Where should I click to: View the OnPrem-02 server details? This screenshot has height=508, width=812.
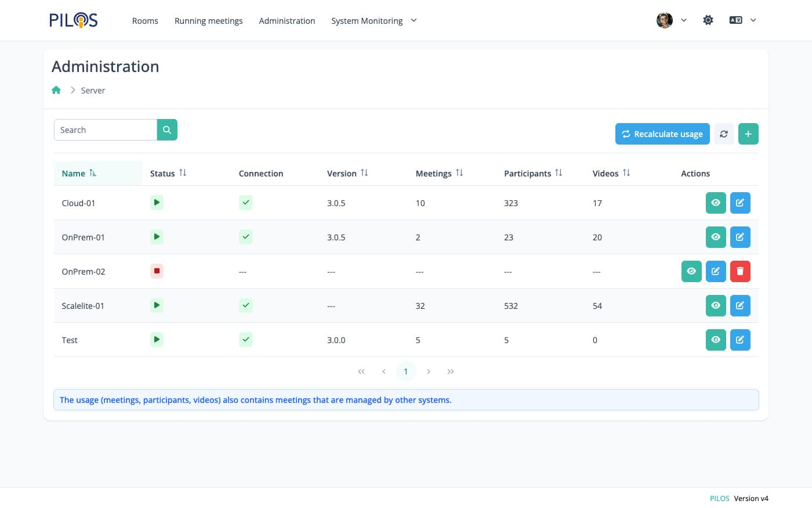pyautogui.click(x=691, y=271)
